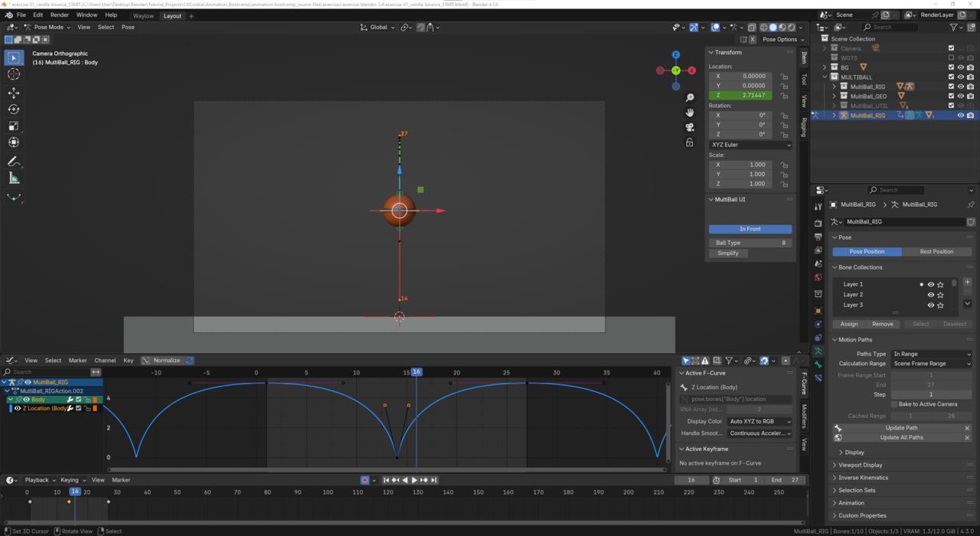980x536 pixels.
Task: Switch to the Waylow workspace tab
Action: [x=143, y=16]
